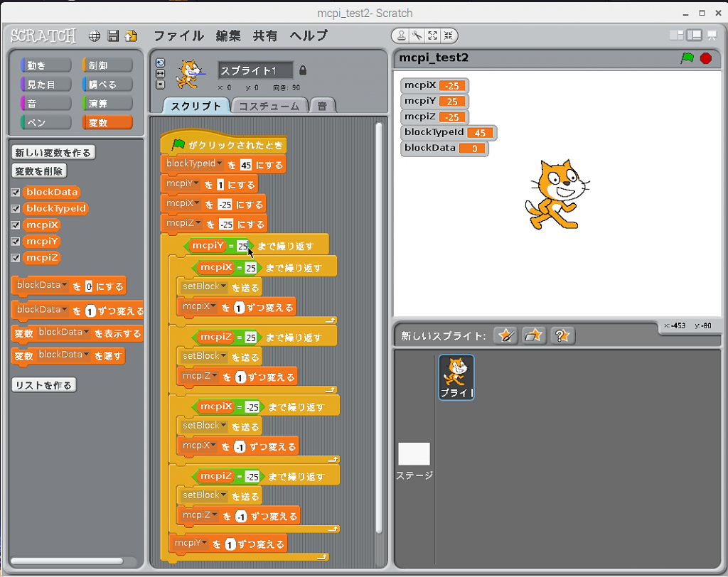Set rotation style to left-right flip only
Image resolution: width=728 pixels, height=577 pixels.
160,74
